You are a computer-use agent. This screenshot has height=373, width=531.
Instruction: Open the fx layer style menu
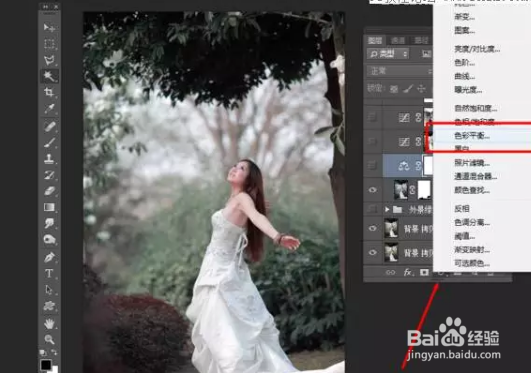coord(408,272)
